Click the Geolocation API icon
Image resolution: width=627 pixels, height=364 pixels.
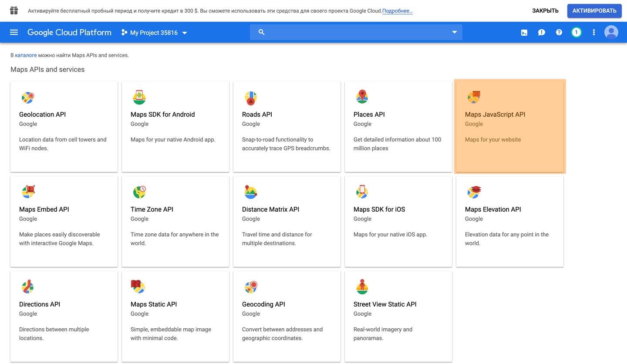click(x=28, y=98)
